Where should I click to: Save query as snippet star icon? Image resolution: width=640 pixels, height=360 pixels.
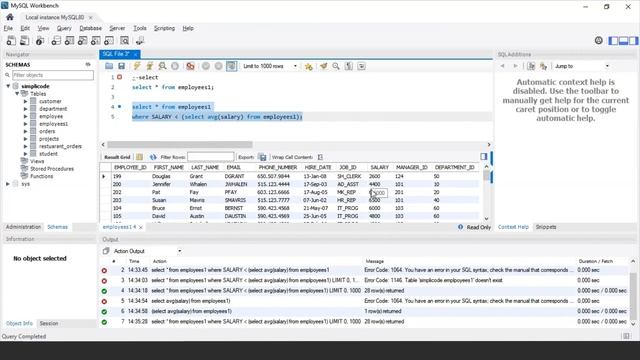point(308,66)
